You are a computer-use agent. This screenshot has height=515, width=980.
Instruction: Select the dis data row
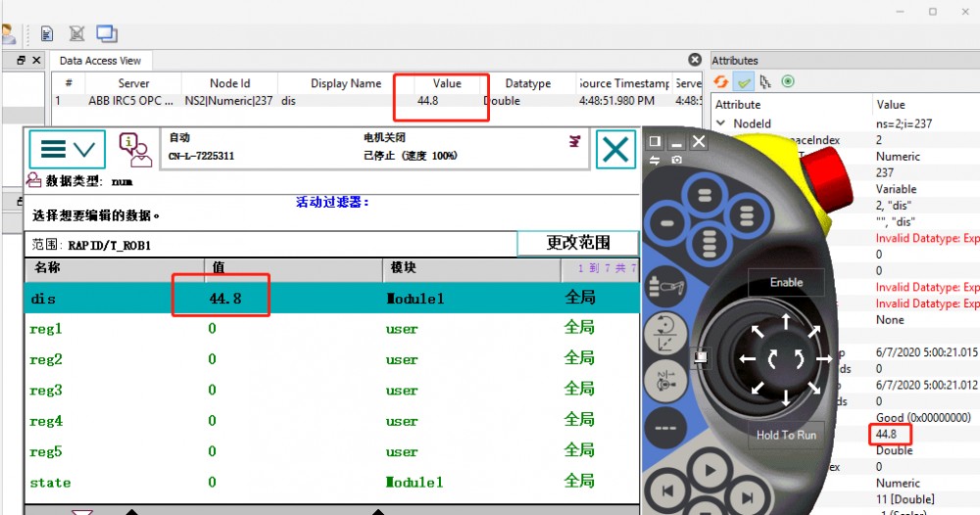coord(332,299)
